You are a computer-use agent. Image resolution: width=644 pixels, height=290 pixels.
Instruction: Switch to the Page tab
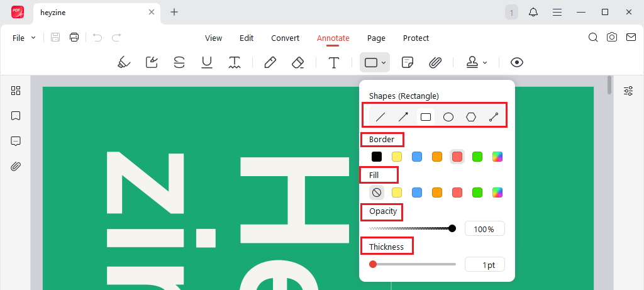(x=376, y=38)
